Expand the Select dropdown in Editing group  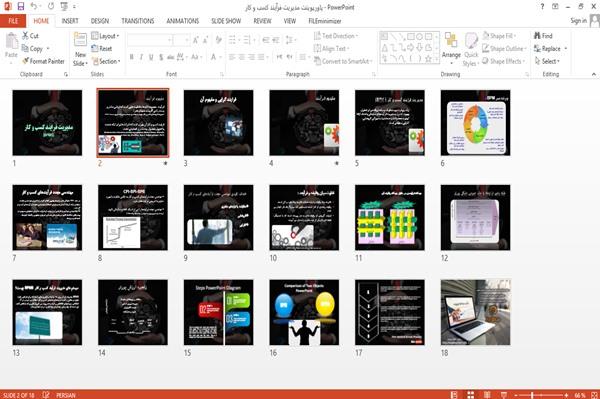[x=548, y=61]
